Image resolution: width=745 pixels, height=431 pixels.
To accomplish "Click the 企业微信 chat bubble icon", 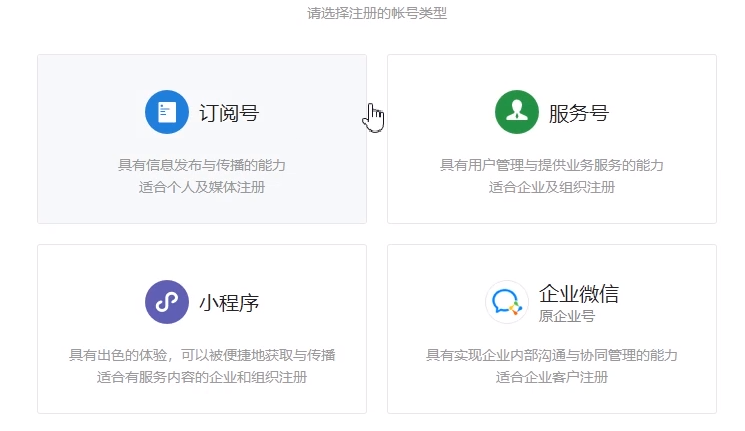I will 507,302.
